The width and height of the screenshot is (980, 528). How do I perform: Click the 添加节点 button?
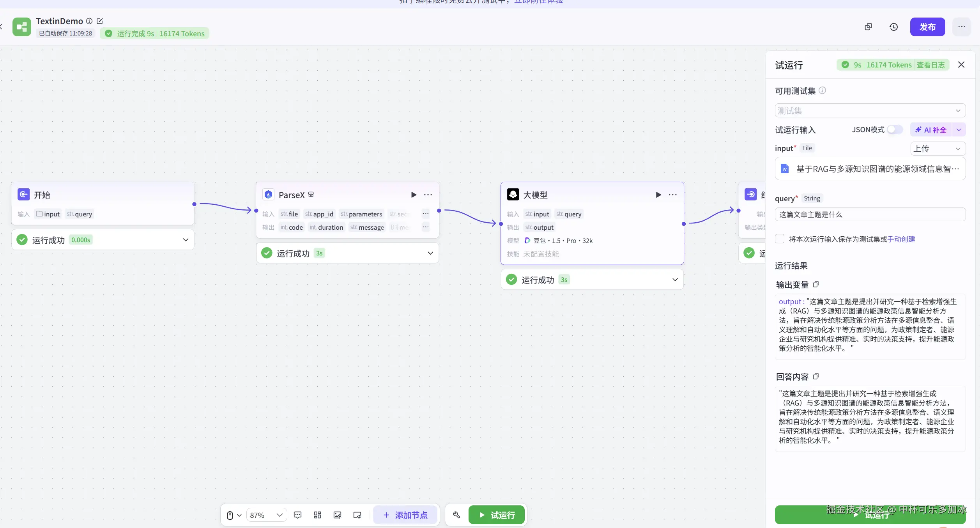click(x=405, y=515)
